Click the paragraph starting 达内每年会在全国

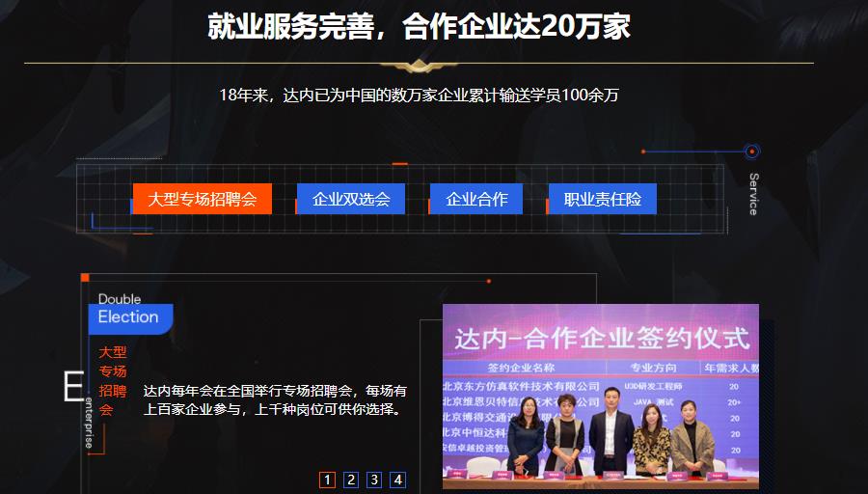275,399
